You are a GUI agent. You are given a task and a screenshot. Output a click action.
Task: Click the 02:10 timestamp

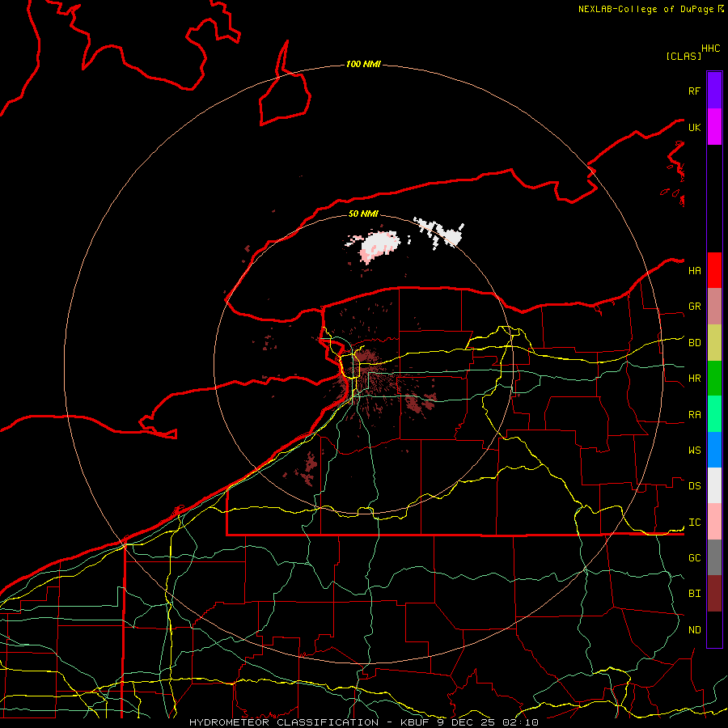coord(520,722)
